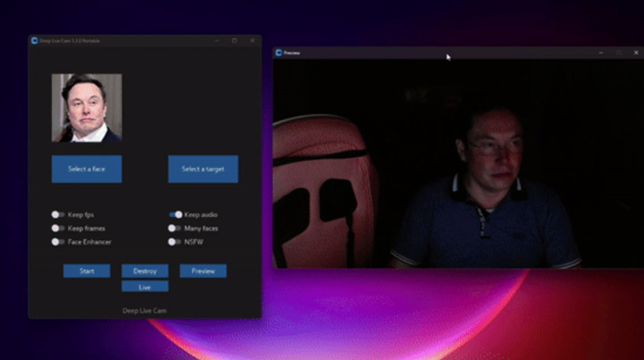Viewport: 644px width, 360px height.
Task: Click the Select a face button
Action: tap(87, 169)
